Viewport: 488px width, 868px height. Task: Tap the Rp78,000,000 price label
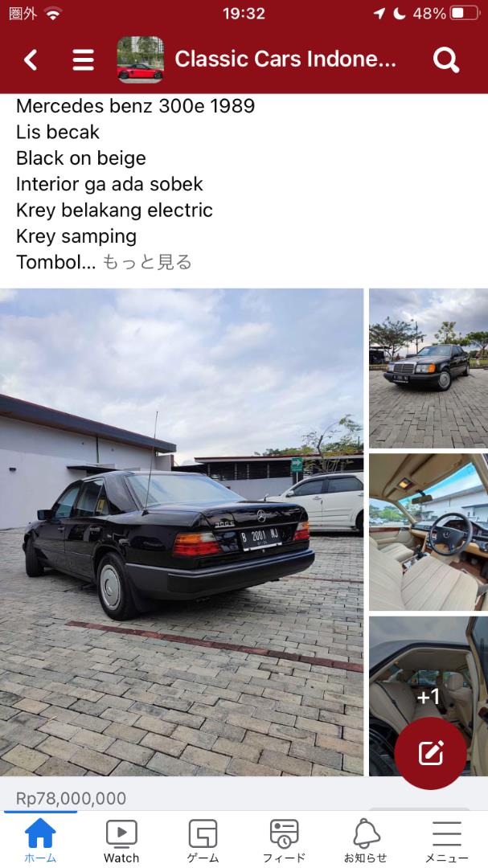coord(71,798)
